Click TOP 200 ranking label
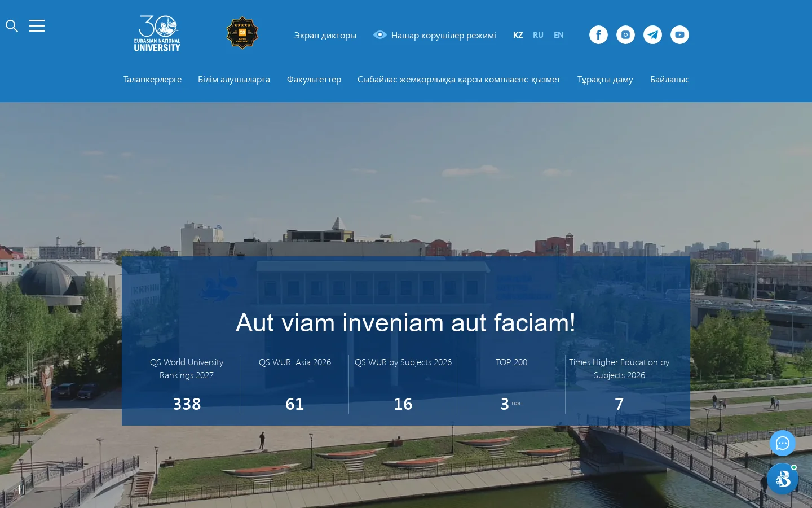 click(511, 362)
